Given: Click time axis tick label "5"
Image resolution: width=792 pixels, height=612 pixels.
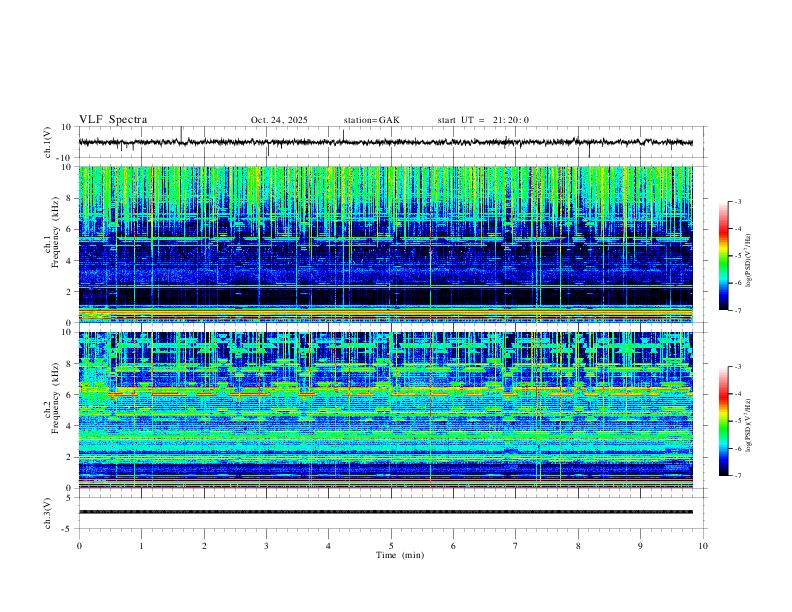Looking at the screenshot, I should click(391, 546).
